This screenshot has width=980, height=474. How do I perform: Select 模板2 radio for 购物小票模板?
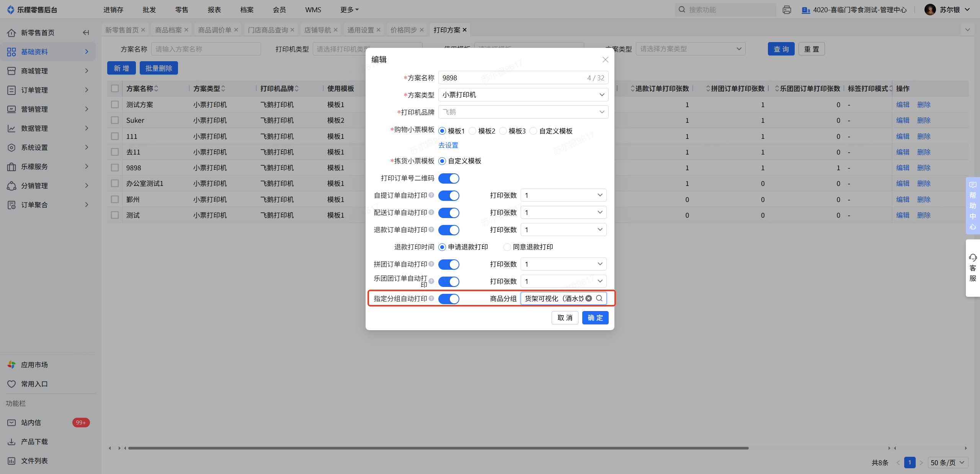pos(473,131)
